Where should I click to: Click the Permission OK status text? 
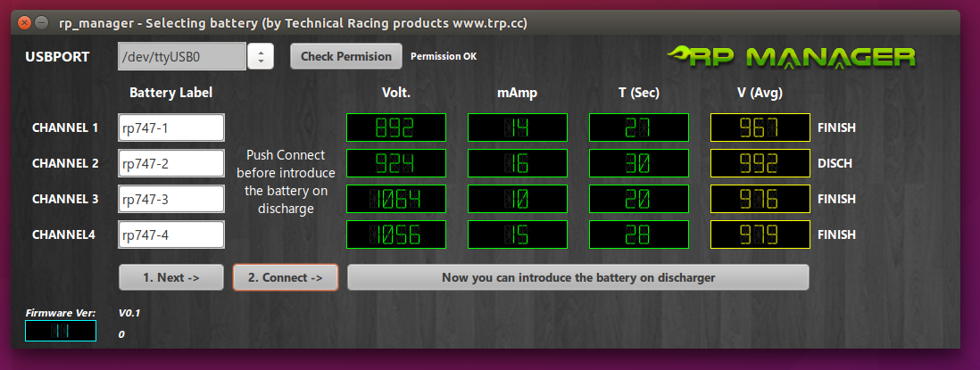tap(444, 57)
